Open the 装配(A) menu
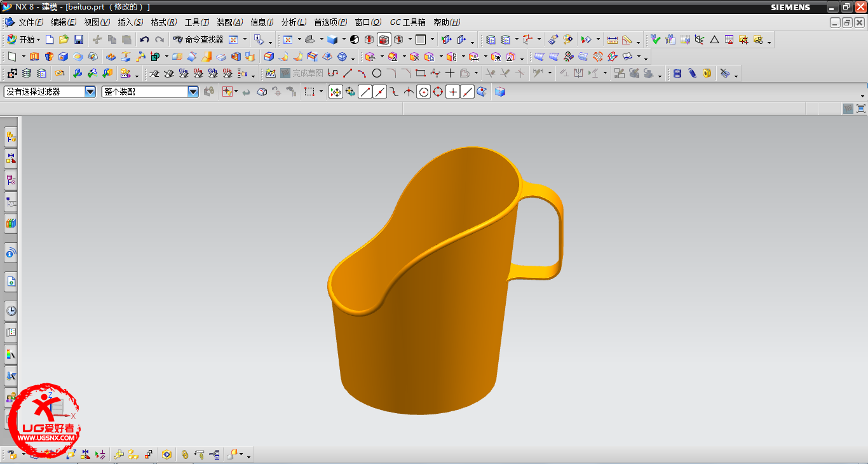This screenshot has height=464, width=868. pos(230,22)
